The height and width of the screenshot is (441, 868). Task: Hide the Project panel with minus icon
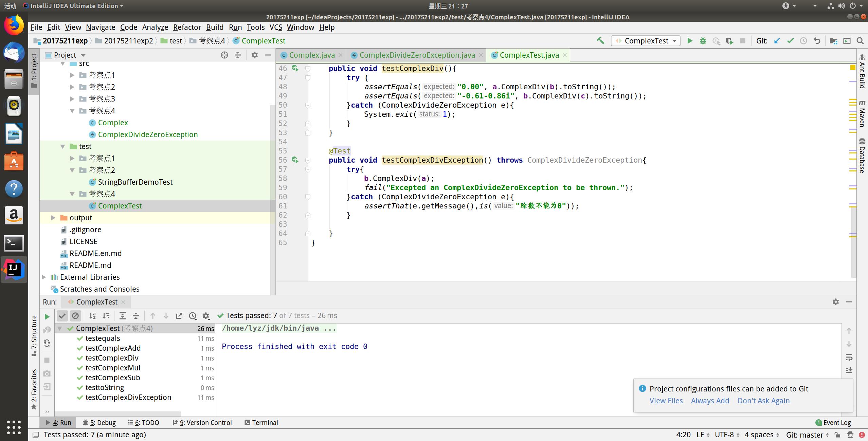(x=268, y=55)
